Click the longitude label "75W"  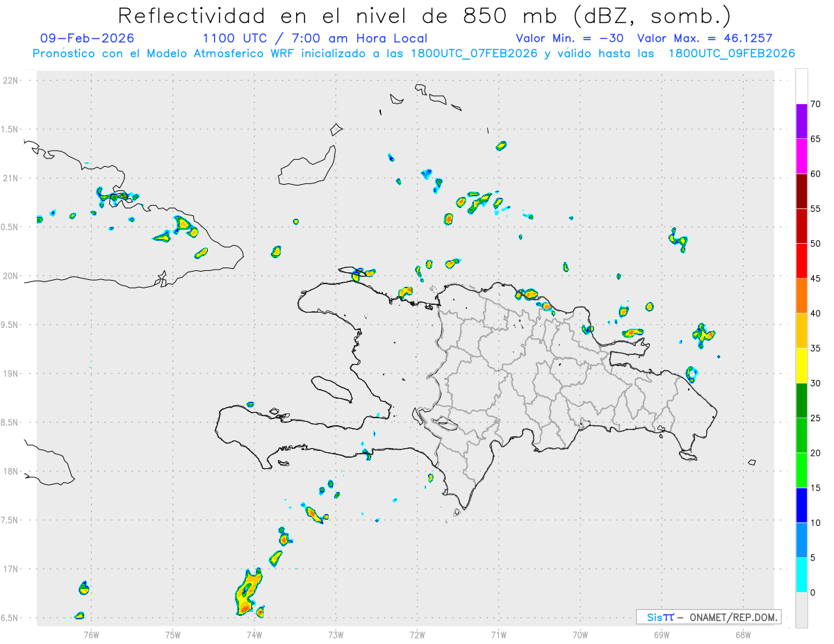[173, 634]
